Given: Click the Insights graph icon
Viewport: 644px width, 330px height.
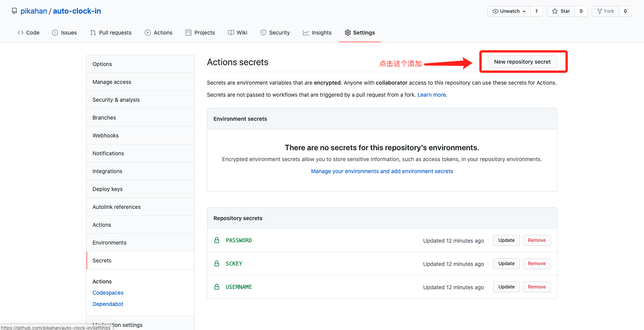Looking at the screenshot, I should 306,33.
